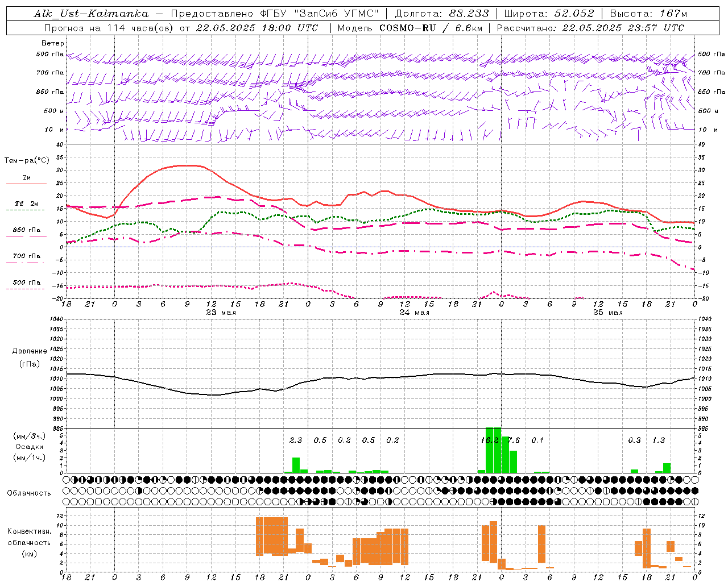
Task: Click the precipitation value '2.3'
Action: click(296, 440)
